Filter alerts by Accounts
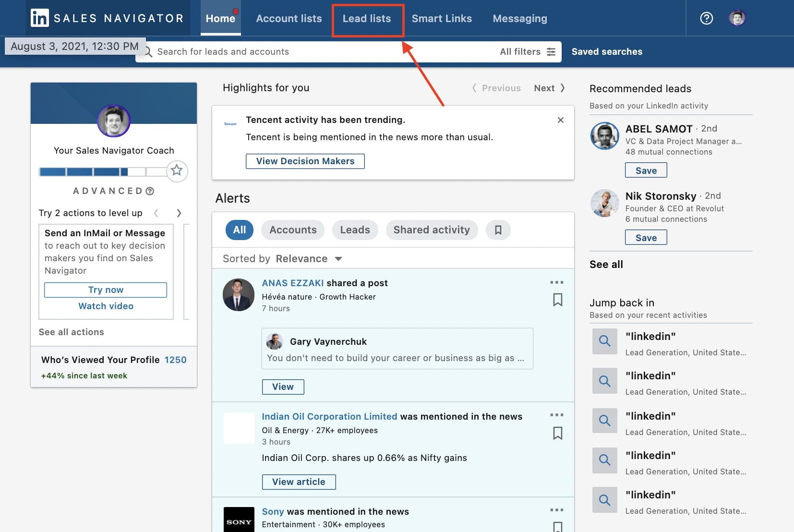The height and width of the screenshot is (532, 794). tap(293, 230)
